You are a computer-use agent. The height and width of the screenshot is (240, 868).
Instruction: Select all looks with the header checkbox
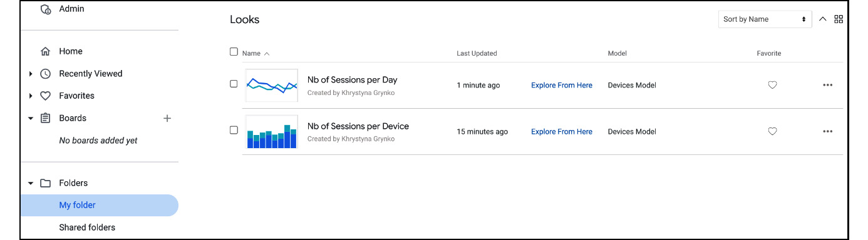234,52
